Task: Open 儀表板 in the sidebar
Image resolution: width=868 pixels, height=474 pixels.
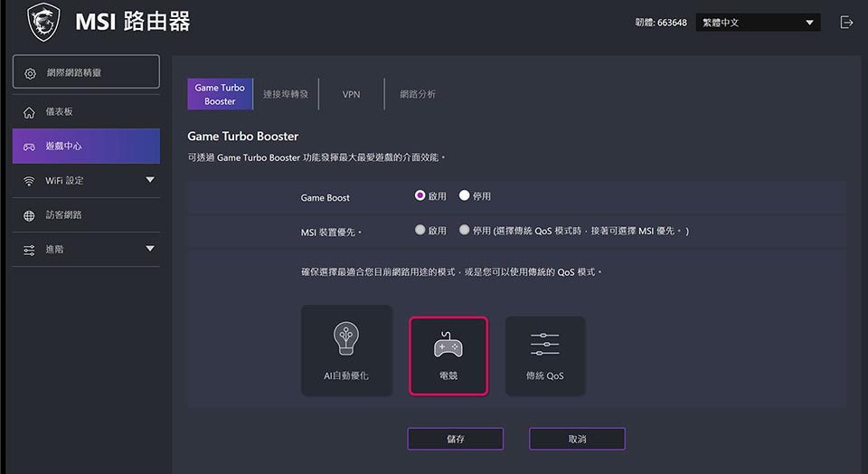Action: (x=87, y=112)
